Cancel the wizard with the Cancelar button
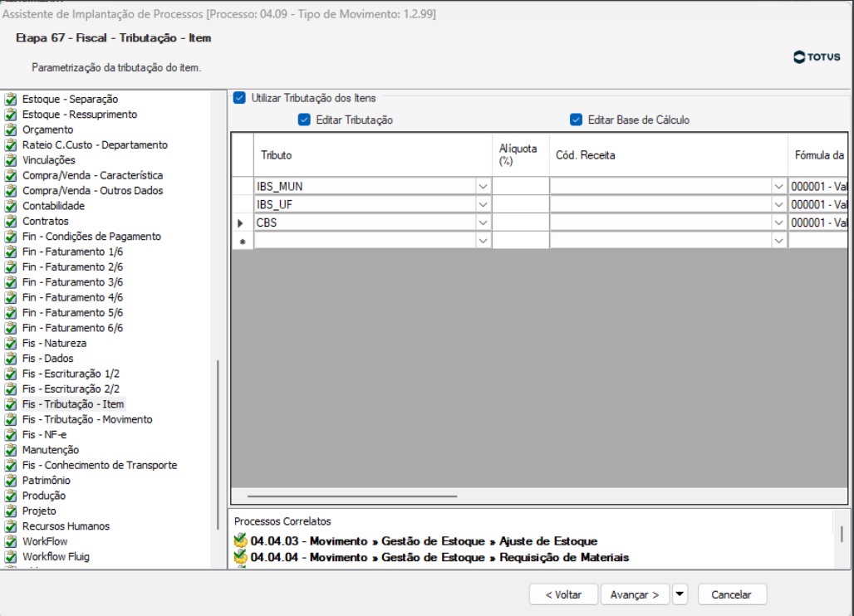Image resolution: width=854 pixels, height=616 pixels. tap(731, 594)
